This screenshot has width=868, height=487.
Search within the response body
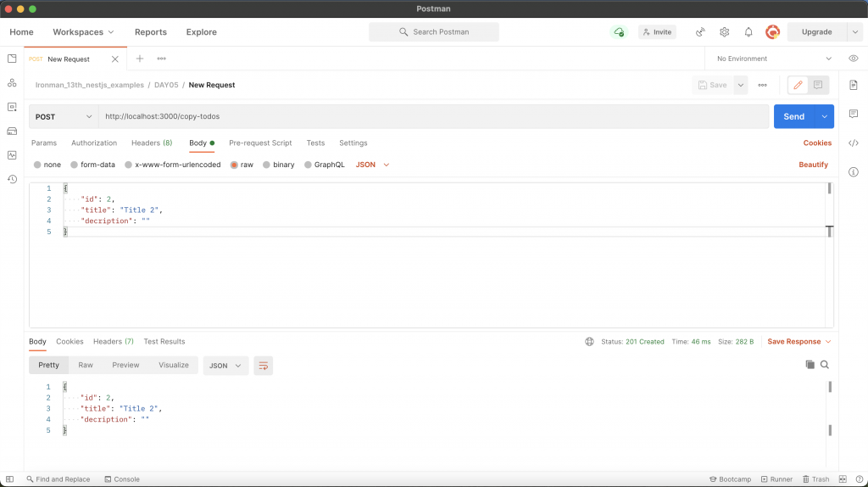(x=825, y=365)
